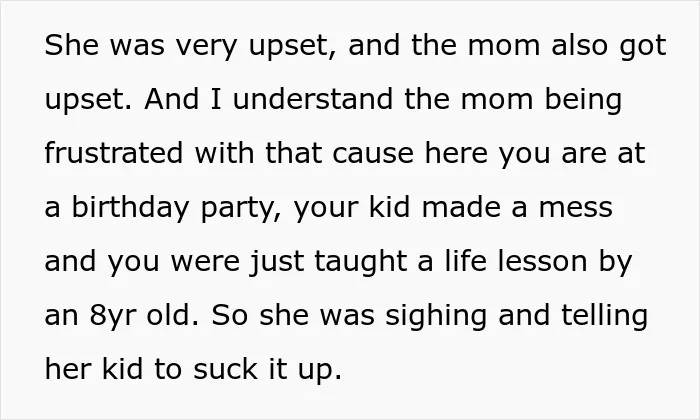Click the word 'birthday' in the text
The image size is (700, 420).
point(130,208)
